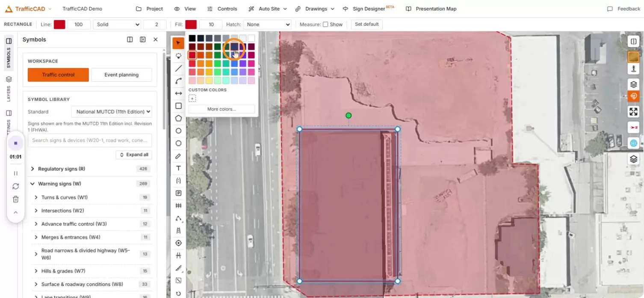Click the satellite basemap thumbnail
Image resolution: width=644 pixels, height=298 pixels.
click(633, 57)
